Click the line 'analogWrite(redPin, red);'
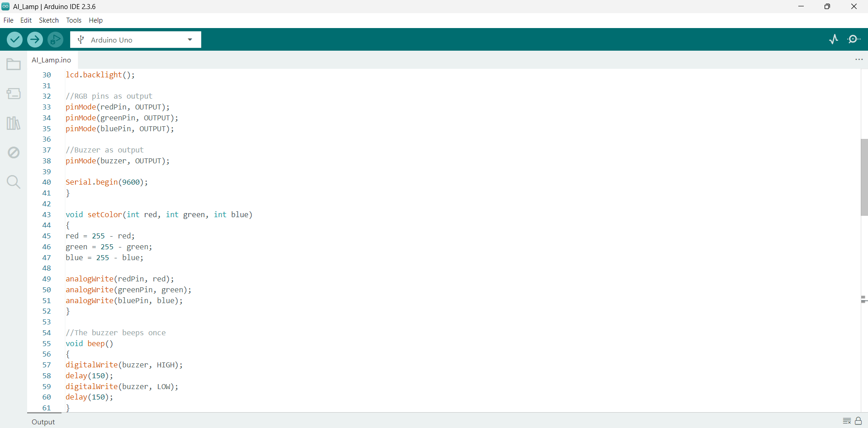Screen dimensions: 868x428 point(120,279)
